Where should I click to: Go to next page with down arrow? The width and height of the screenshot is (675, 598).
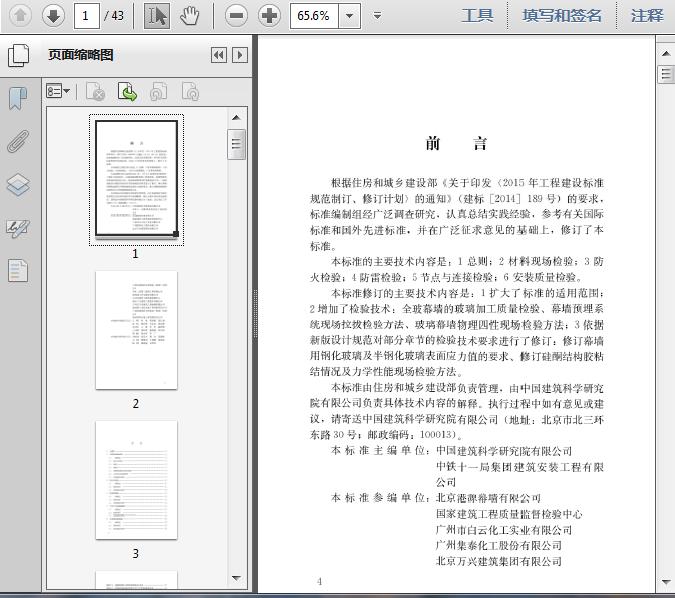coord(52,15)
